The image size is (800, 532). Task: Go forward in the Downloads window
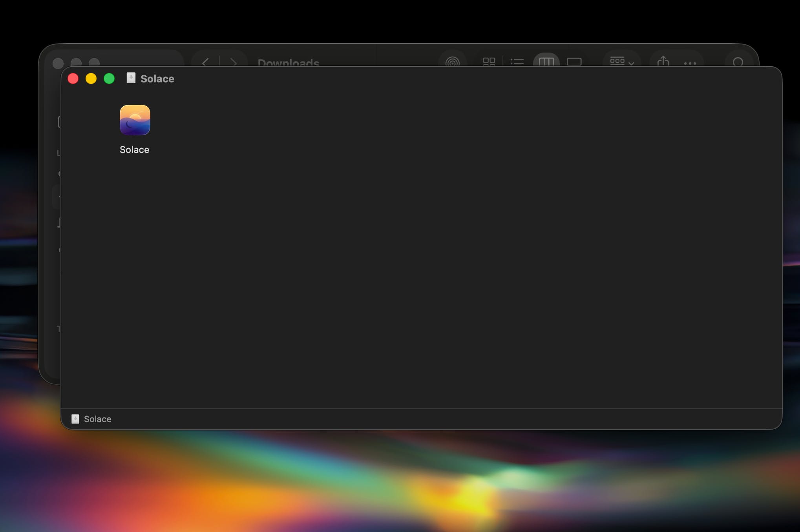point(233,62)
